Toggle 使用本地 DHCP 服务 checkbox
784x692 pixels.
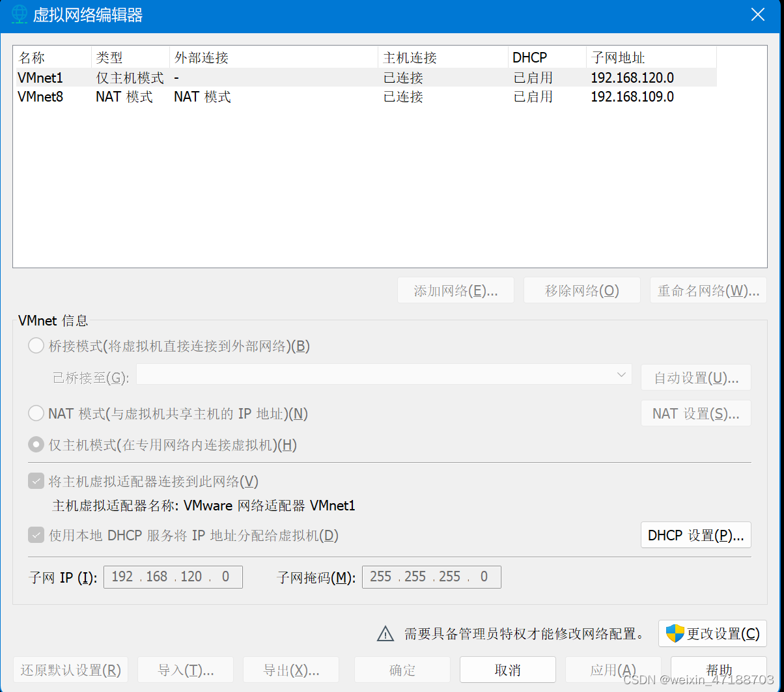click(36, 535)
